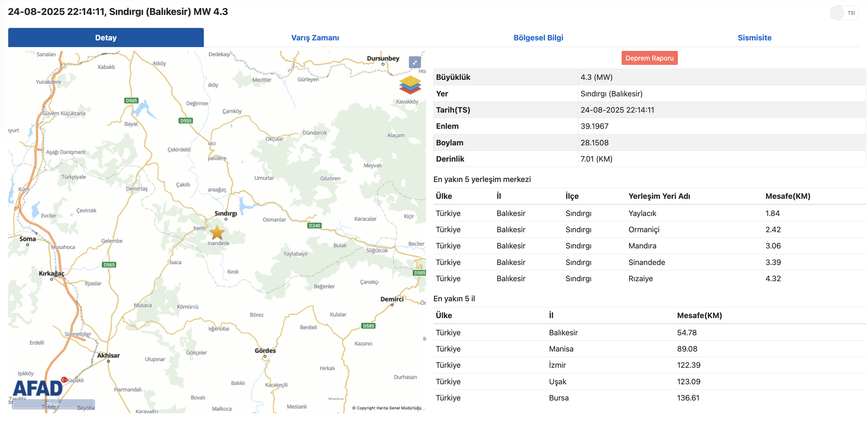Select the Detay tab

coord(106,38)
